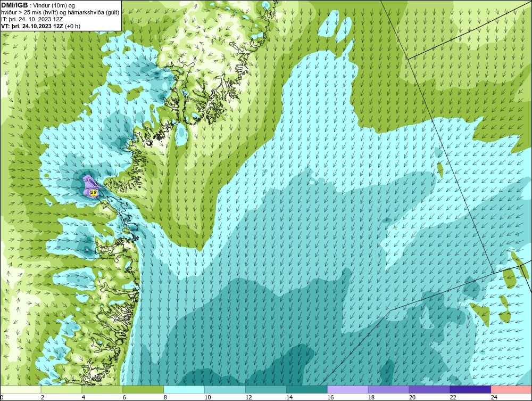Click the legend label 8

(x=165, y=397)
